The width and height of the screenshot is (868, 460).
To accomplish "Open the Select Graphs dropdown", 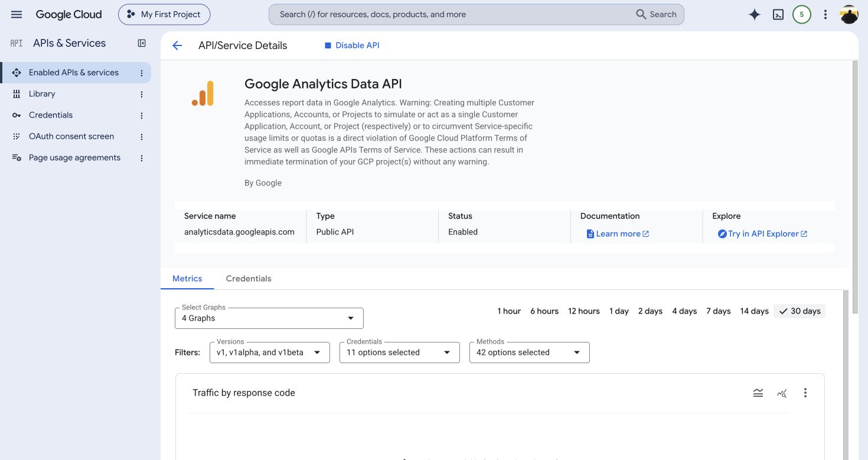I will pyautogui.click(x=269, y=318).
